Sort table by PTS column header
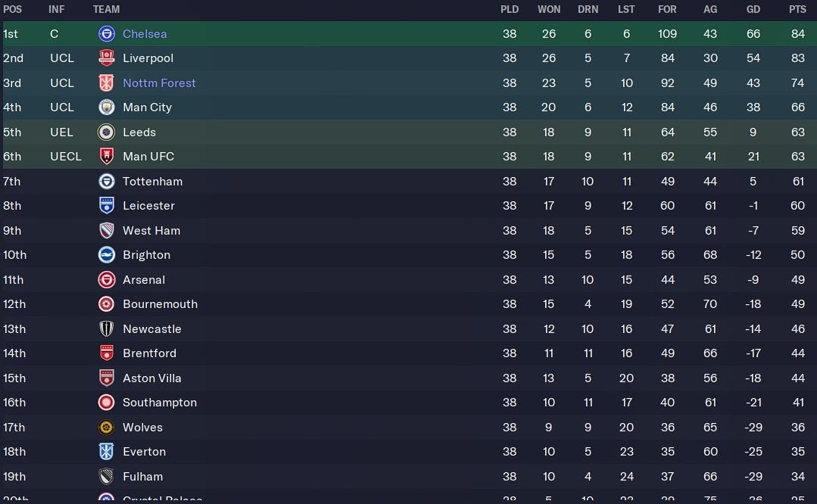This screenshot has height=504, width=817. [x=797, y=9]
